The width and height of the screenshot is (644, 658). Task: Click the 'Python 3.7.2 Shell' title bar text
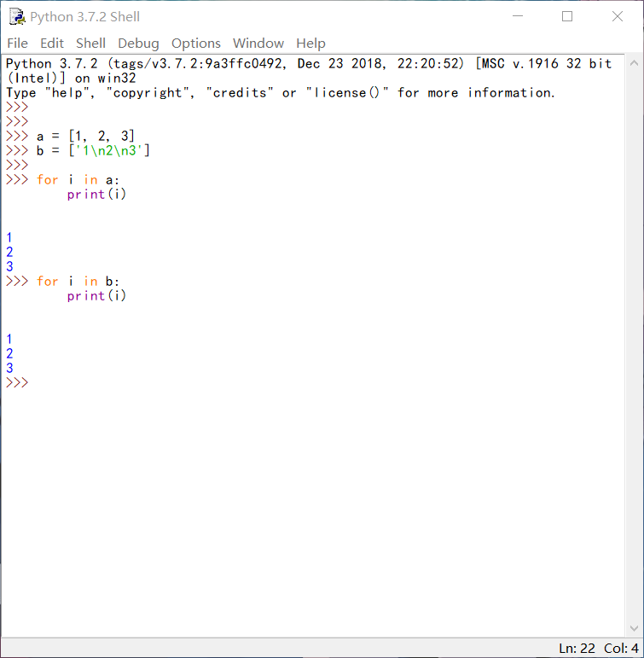84,17
